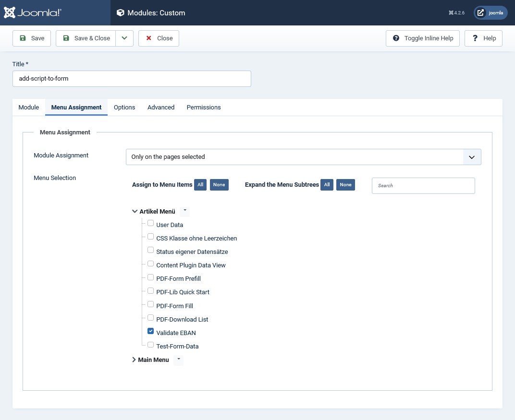Click the Save button with disk icon
Viewport: 515px width, 420px height.
click(x=32, y=38)
